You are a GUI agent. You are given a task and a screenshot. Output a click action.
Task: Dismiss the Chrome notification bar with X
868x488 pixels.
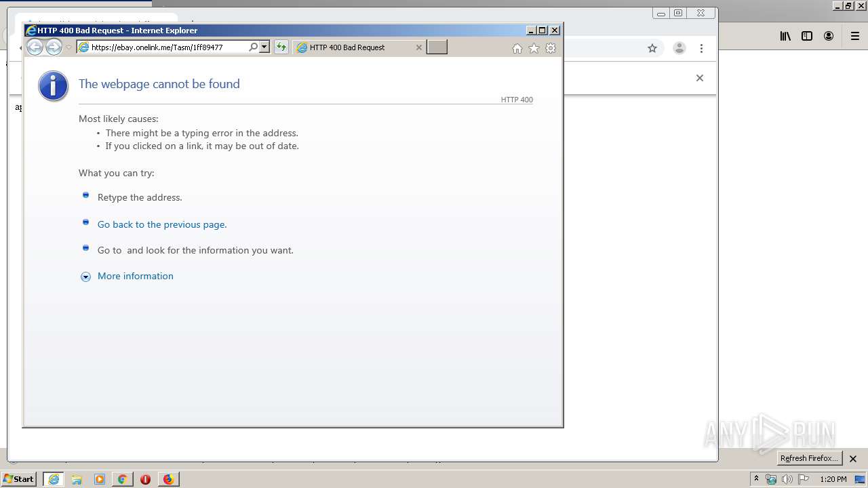700,78
